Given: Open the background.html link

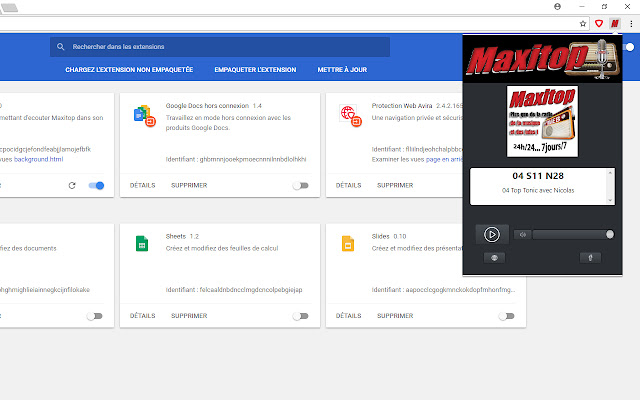Looking at the screenshot, I should click(39, 159).
